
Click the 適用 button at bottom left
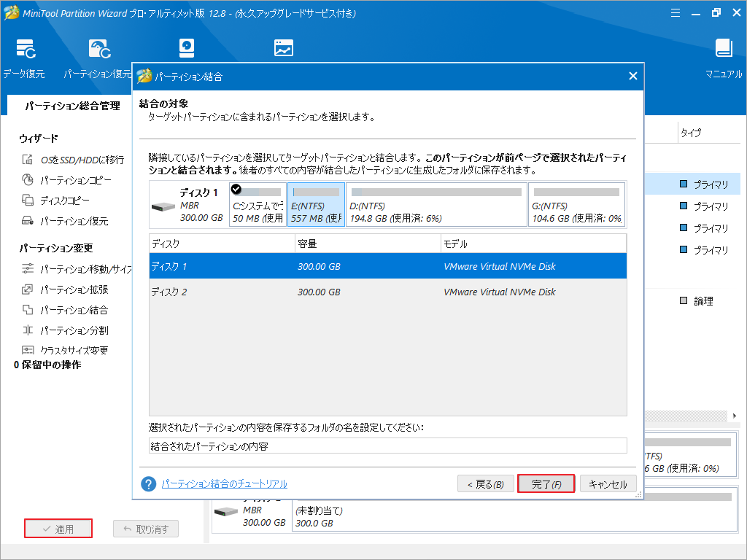point(58,528)
